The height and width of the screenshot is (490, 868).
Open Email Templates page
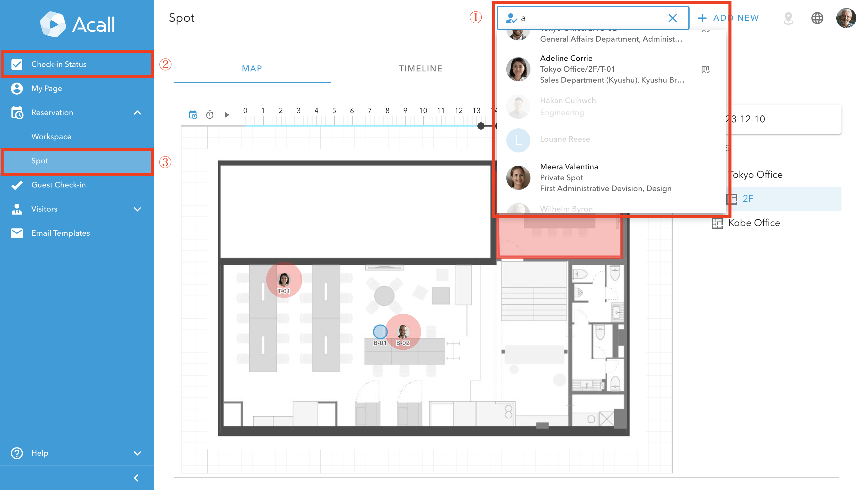click(x=77, y=233)
